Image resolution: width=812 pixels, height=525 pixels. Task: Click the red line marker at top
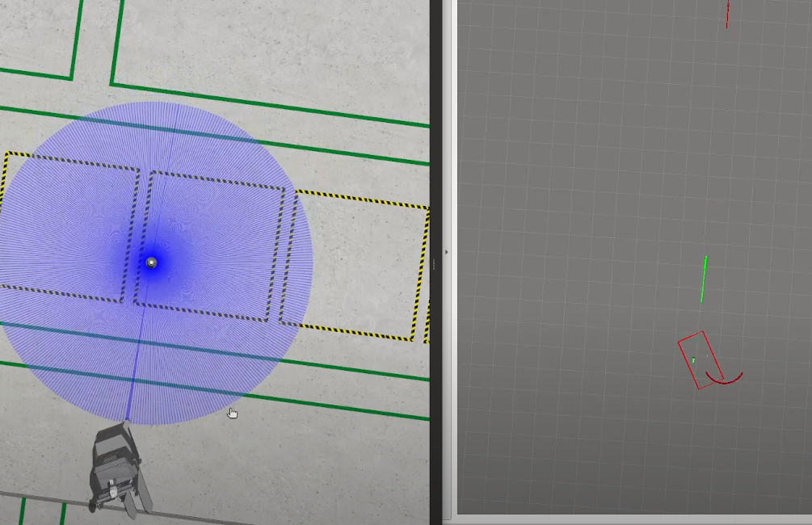[x=727, y=15]
